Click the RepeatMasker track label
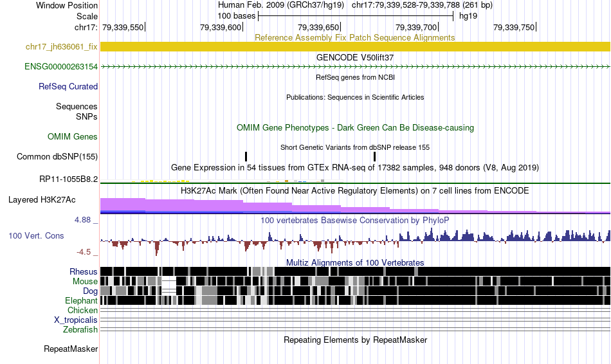 (x=71, y=349)
